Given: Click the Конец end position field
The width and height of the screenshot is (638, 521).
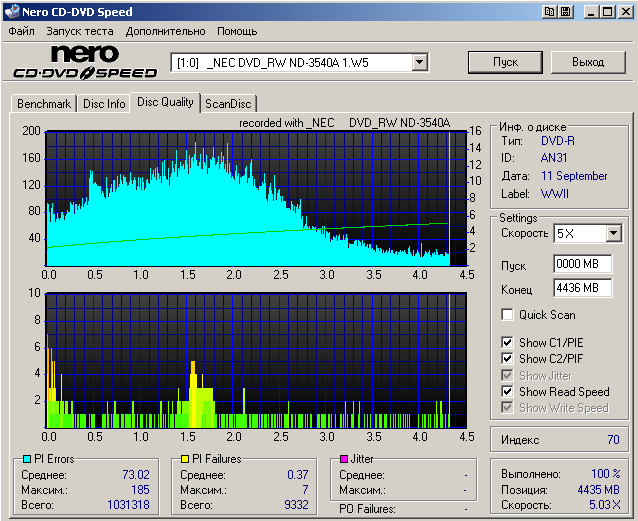Looking at the screenshot, I should (x=582, y=288).
